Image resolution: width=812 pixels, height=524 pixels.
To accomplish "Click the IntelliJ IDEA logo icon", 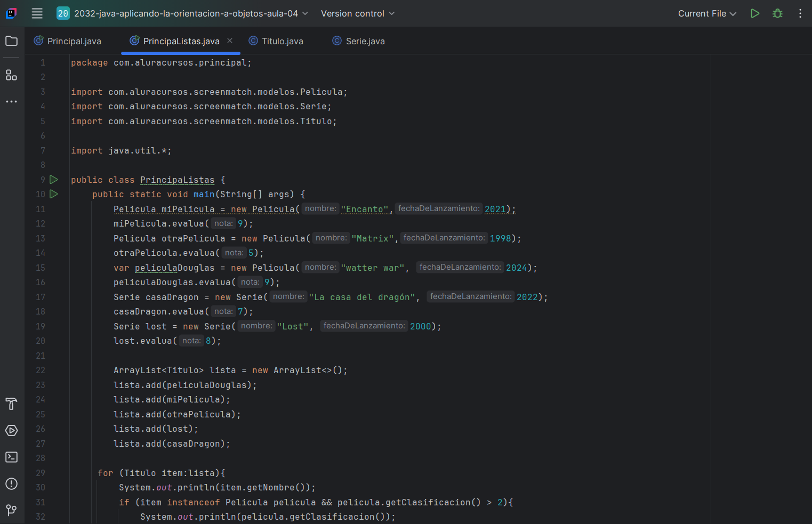I will pos(11,13).
